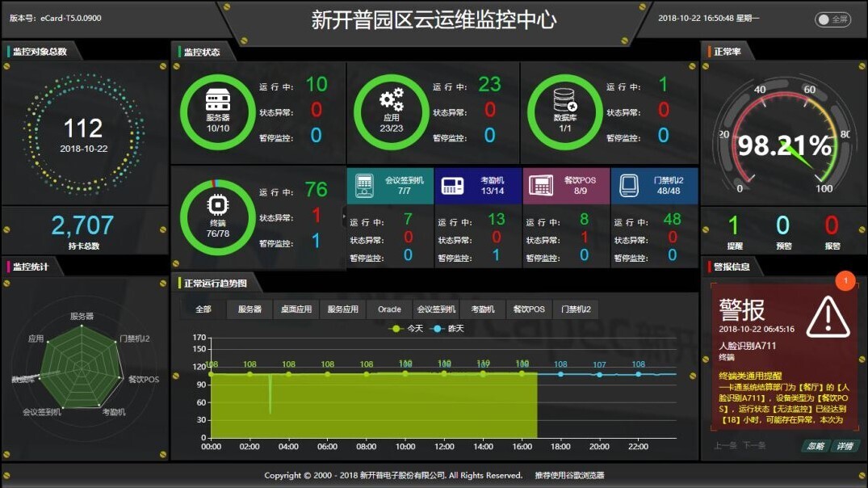Switch to the Oracle trend tab
Screen dimensions: 868x488
pyautogui.click(x=389, y=309)
